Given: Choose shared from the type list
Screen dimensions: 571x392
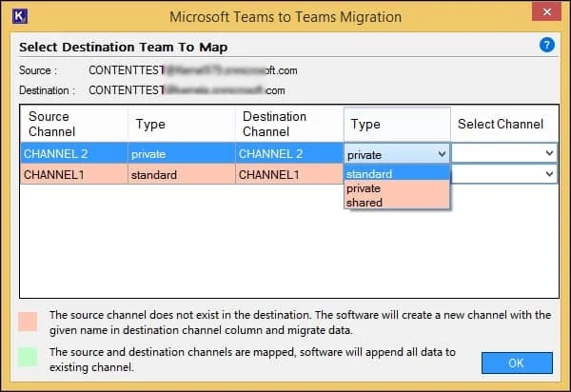Looking at the screenshot, I should (x=397, y=202).
